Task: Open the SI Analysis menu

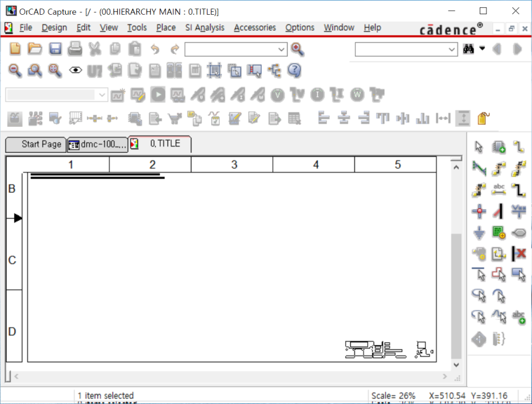Action: [x=205, y=27]
